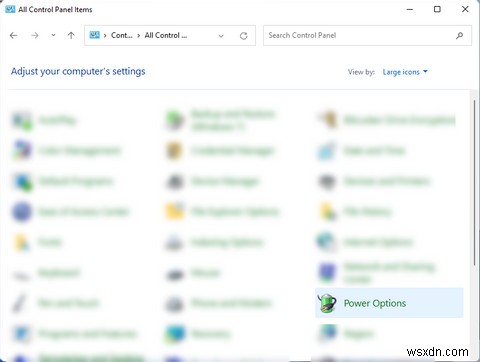
Task: Maximize the Control Panel window
Action: tap(437, 9)
